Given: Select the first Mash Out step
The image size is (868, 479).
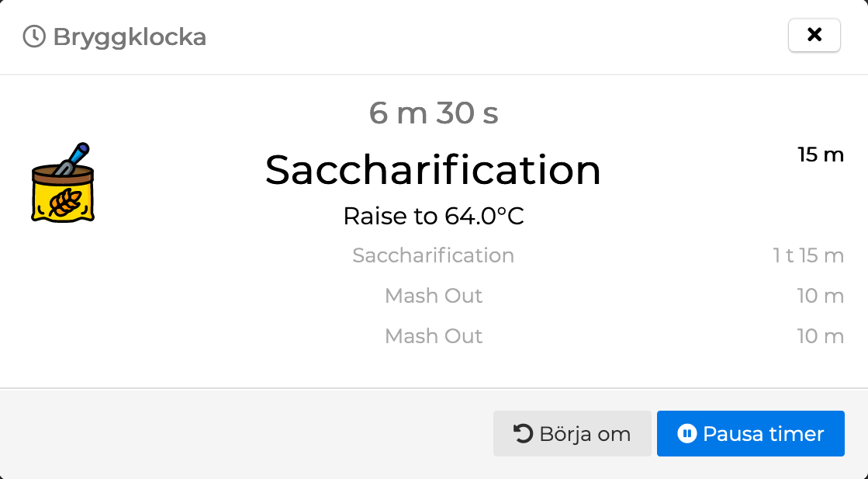Looking at the screenshot, I should pyautogui.click(x=434, y=296).
